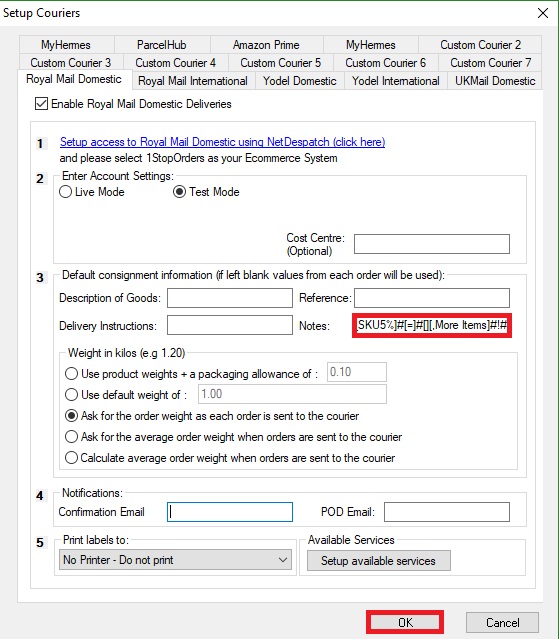Go to UKMail Domestic tab
This screenshot has width=559, height=639.
(495, 81)
